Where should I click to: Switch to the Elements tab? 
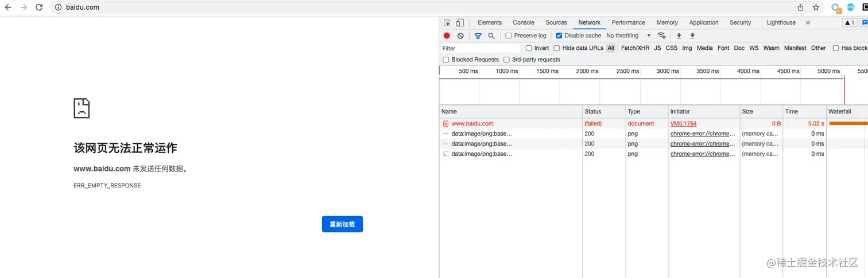click(490, 23)
